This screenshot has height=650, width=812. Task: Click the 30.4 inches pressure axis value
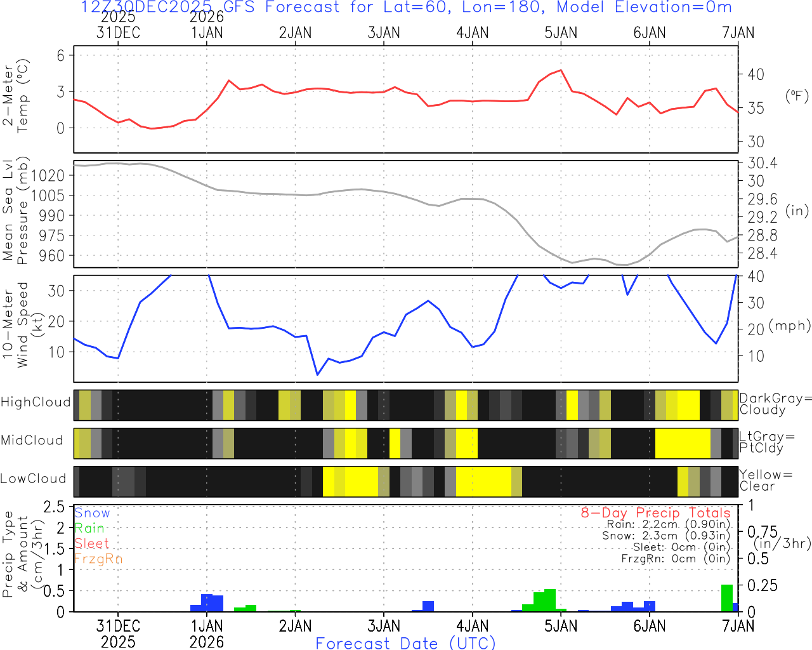(763, 163)
